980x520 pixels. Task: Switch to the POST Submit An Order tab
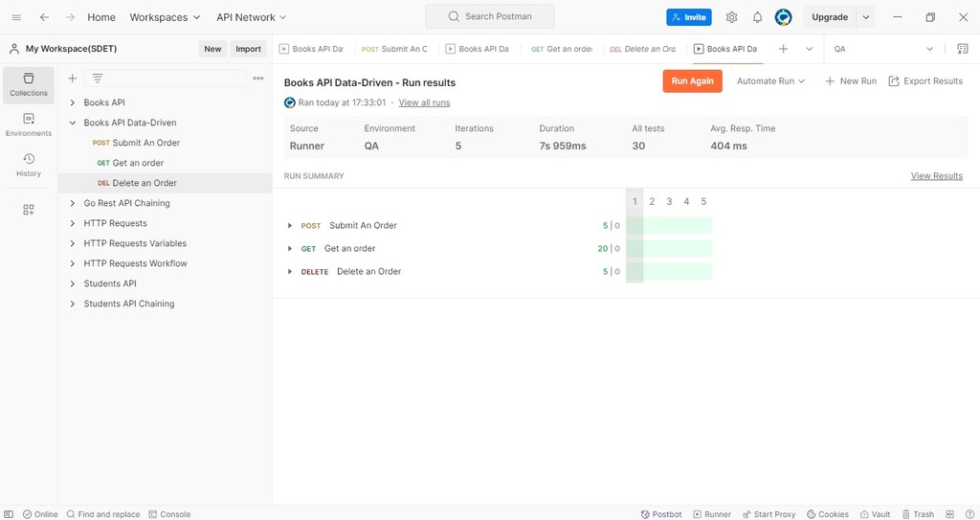pyautogui.click(x=395, y=49)
